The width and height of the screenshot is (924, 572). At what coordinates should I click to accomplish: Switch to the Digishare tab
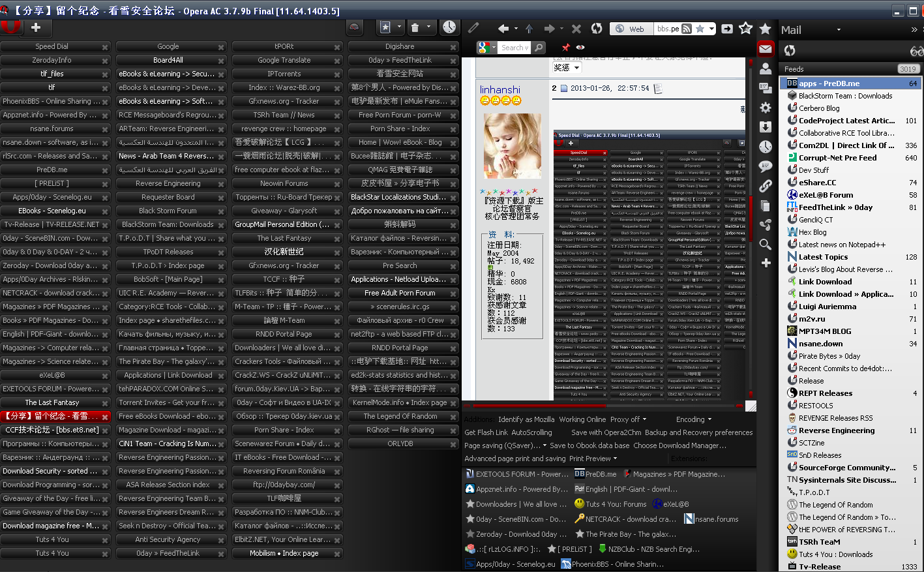tap(404, 46)
